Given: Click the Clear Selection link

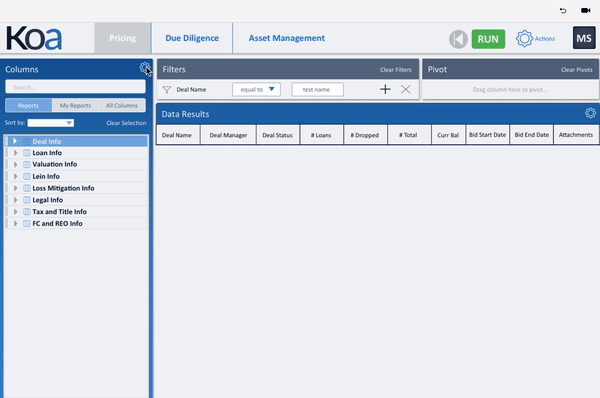Looking at the screenshot, I should [126, 123].
